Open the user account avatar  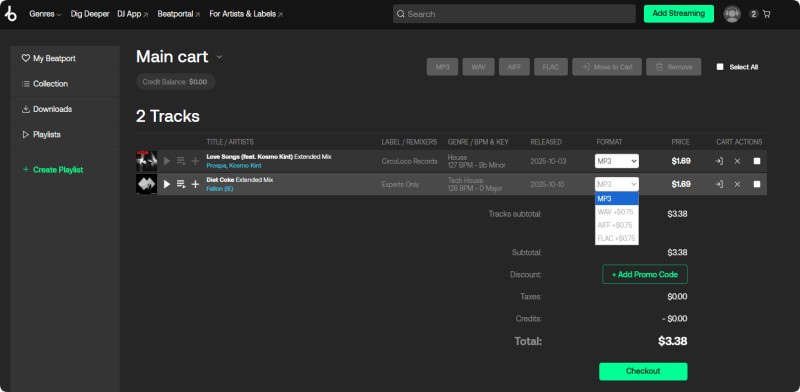click(732, 14)
